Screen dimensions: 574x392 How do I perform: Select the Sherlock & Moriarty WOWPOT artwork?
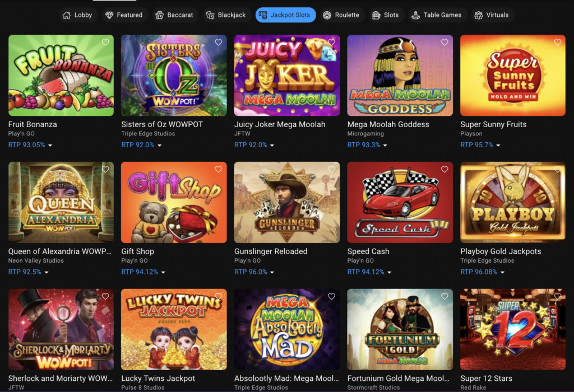point(61,329)
